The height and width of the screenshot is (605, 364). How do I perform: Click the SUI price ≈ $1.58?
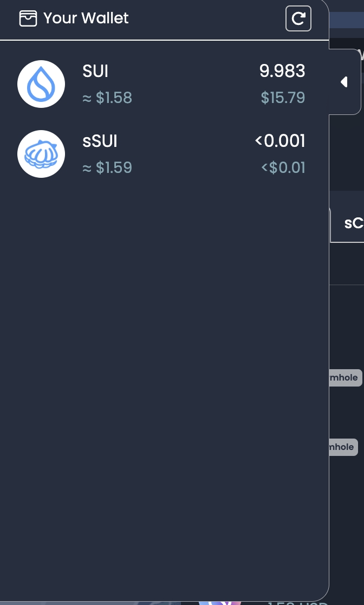[107, 98]
